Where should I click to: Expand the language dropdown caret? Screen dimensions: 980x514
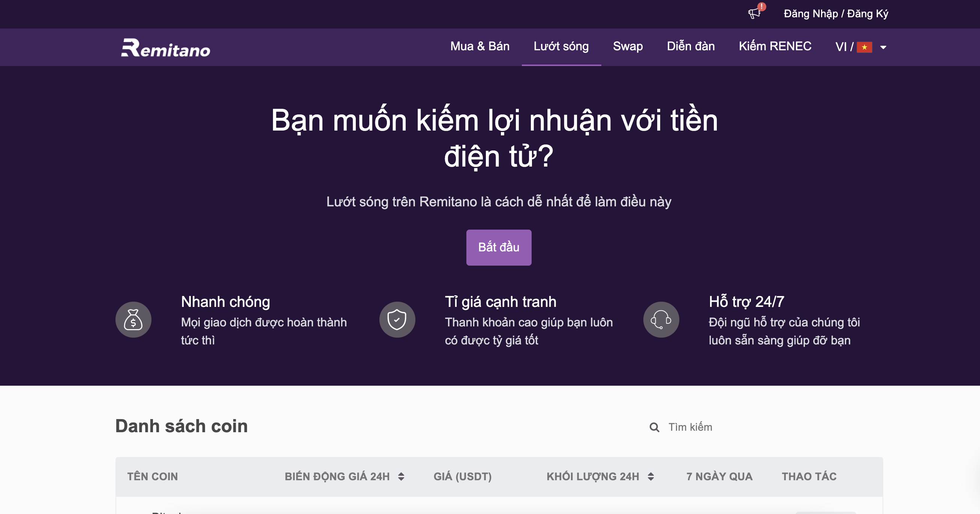tap(883, 48)
